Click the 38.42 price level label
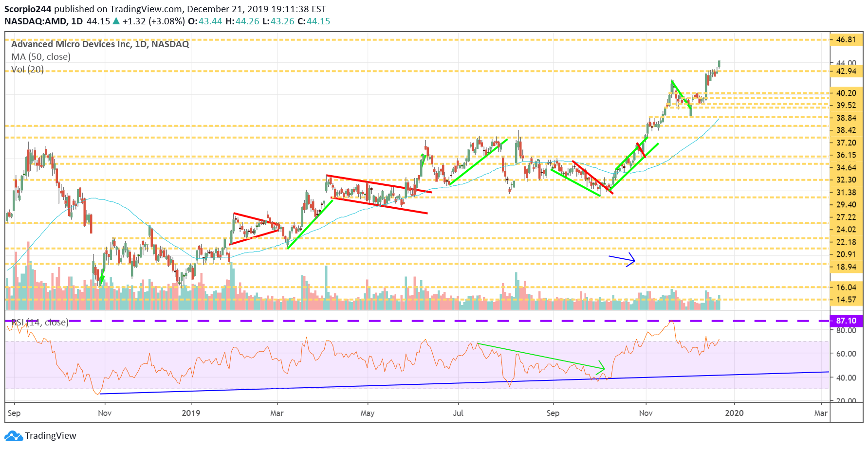Image resolution: width=868 pixels, height=449 pixels. point(846,130)
